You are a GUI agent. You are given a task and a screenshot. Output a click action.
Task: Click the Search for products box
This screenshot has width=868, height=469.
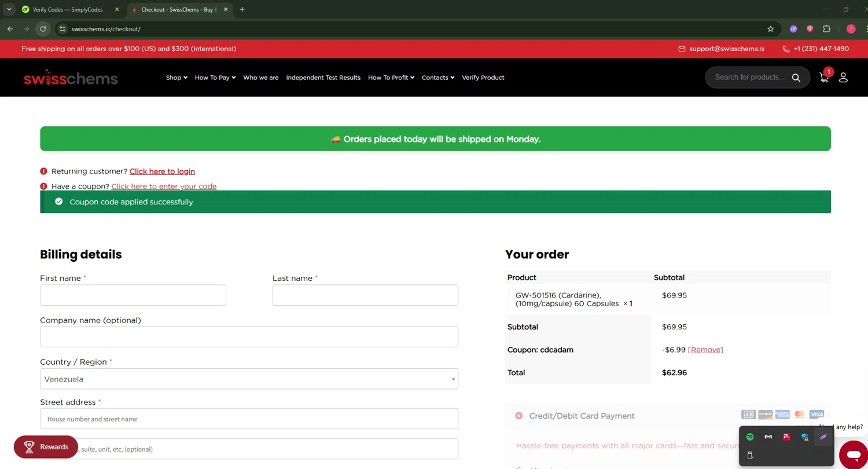point(749,78)
